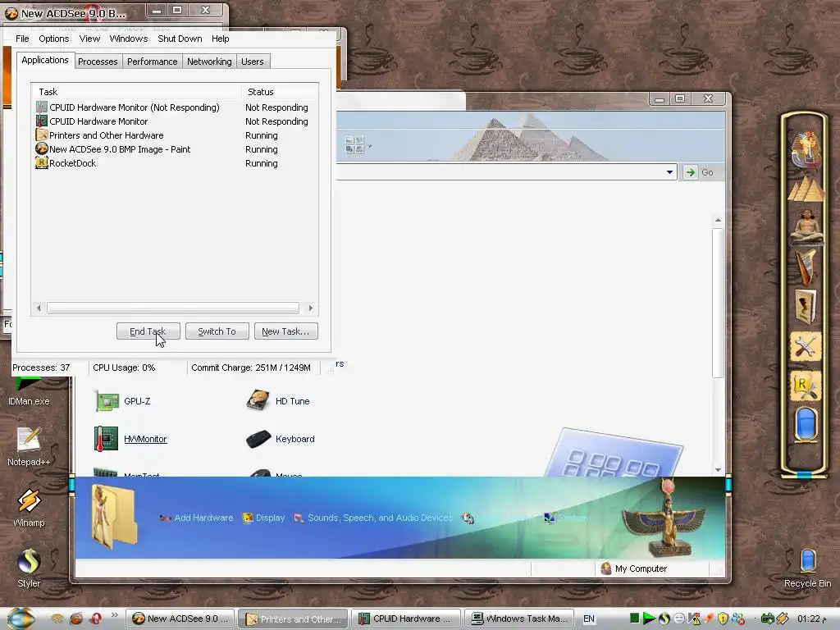The height and width of the screenshot is (630, 840).
Task: Click the green IDM arrow tray icon
Action: click(649, 619)
